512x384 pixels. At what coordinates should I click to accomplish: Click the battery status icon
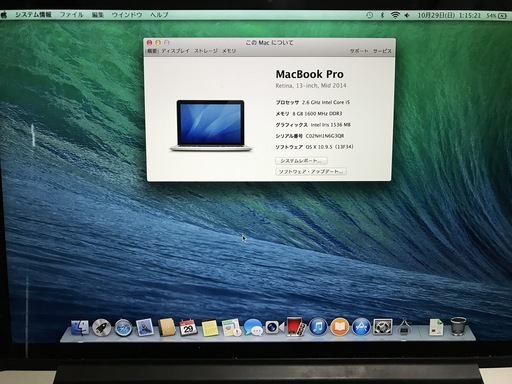click(x=502, y=16)
